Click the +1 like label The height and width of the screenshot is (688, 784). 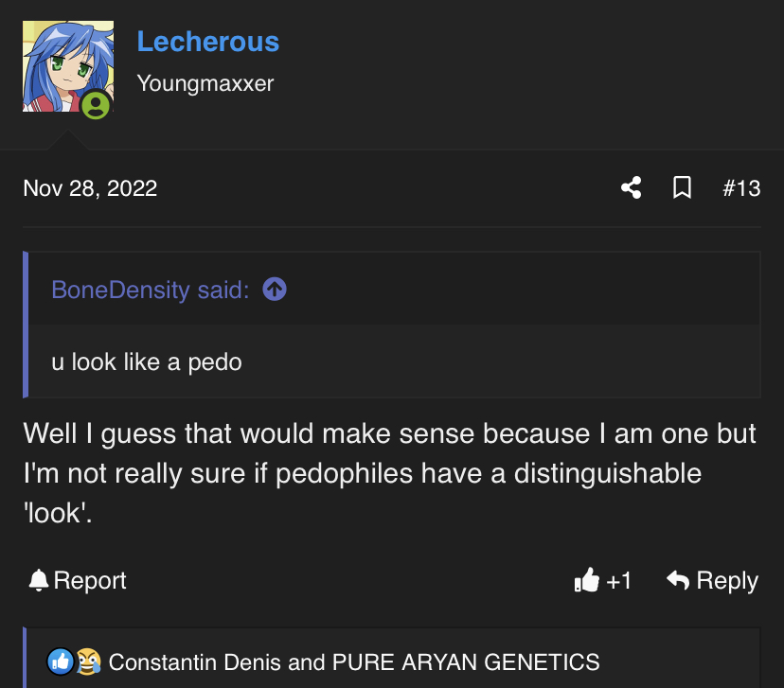tap(618, 581)
